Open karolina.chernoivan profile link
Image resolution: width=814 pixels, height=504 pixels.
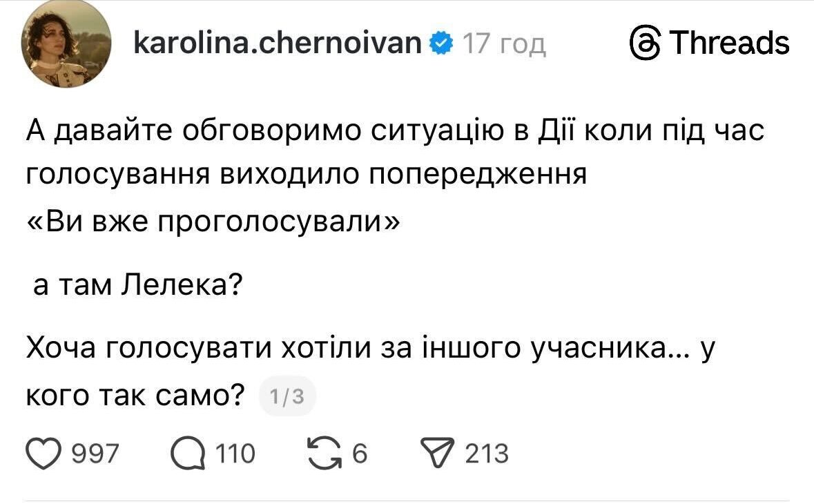coord(277,43)
